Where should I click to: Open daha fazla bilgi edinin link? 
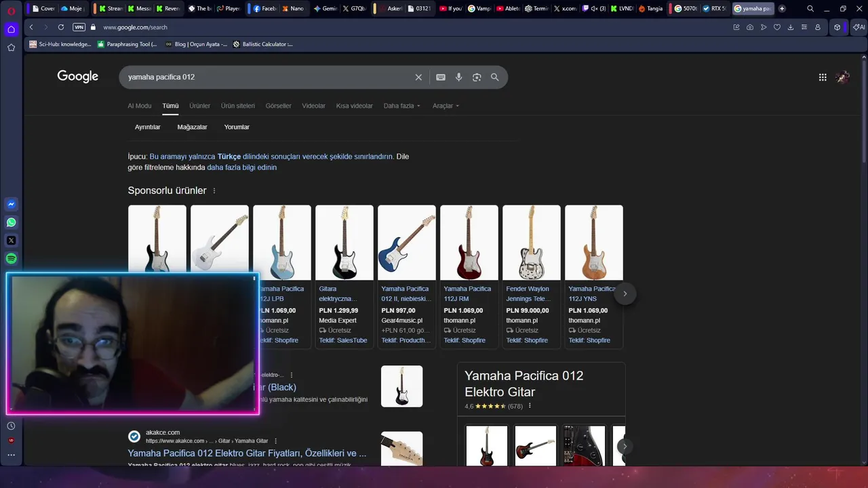(x=241, y=167)
